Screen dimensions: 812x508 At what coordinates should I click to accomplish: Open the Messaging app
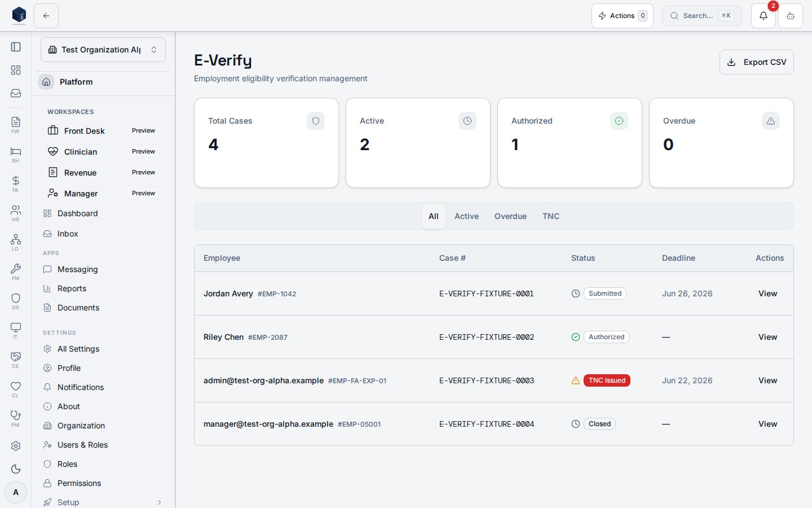[103, 269]
